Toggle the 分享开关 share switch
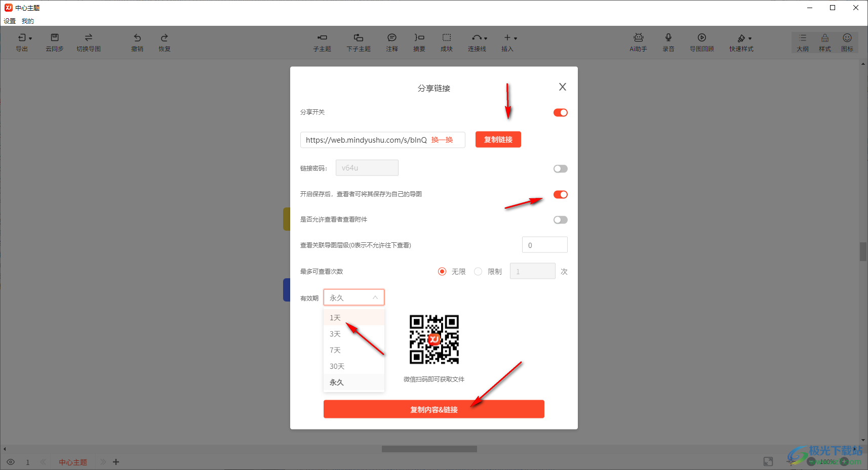Screen dimensions: 868x470 tap(560, 112)
